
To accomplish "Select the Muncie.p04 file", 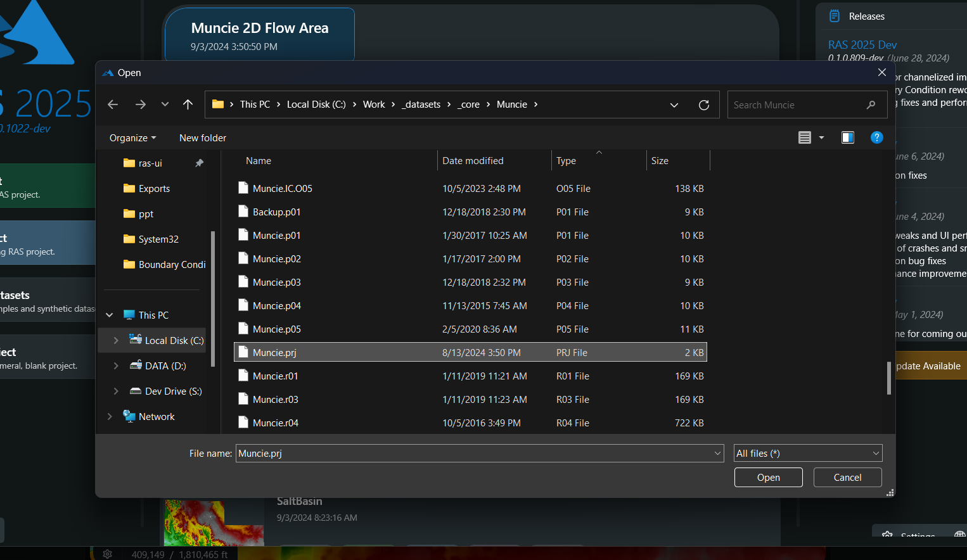I will click(x=277, y=306).
